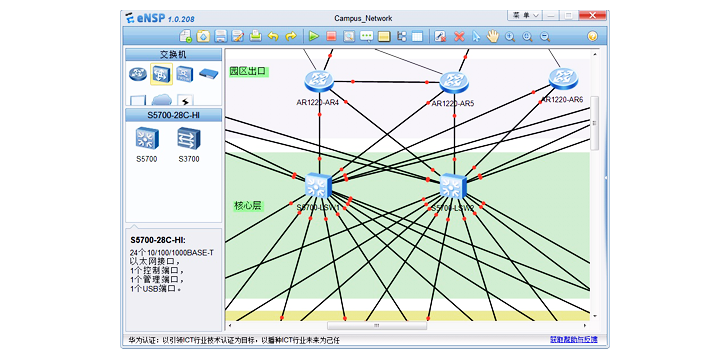
Task: Select the S5700-LSW2 core switch on the canvas
Action: [x=453, y=186]
